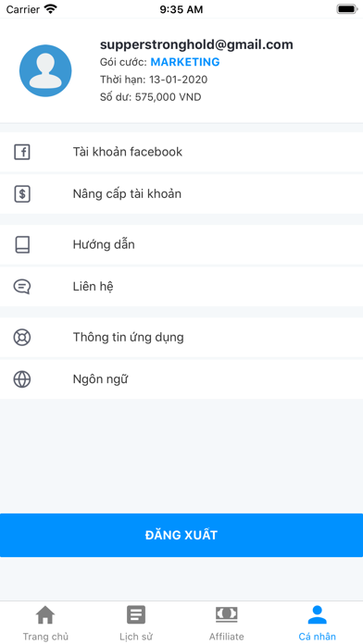Tap the supperstronghold@gmail.com email text
Screen dimensions: 363x644
(196, 44)
